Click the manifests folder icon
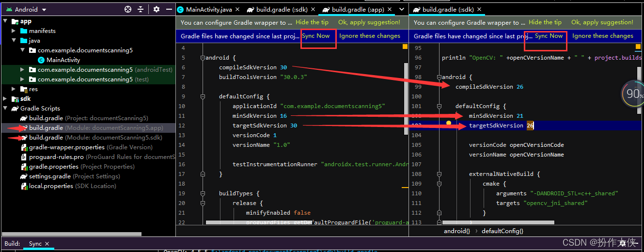This screenshot has width=644, height=252. [24, 31]
